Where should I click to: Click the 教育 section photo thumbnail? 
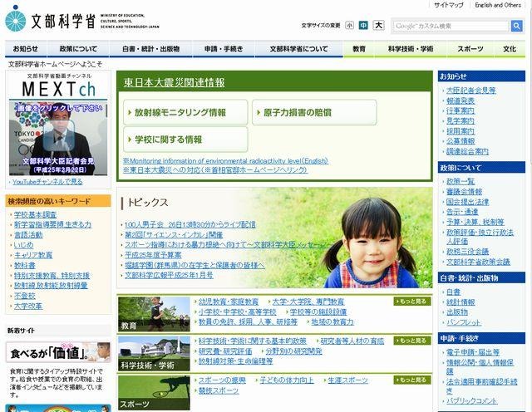[x=154, y=314]
